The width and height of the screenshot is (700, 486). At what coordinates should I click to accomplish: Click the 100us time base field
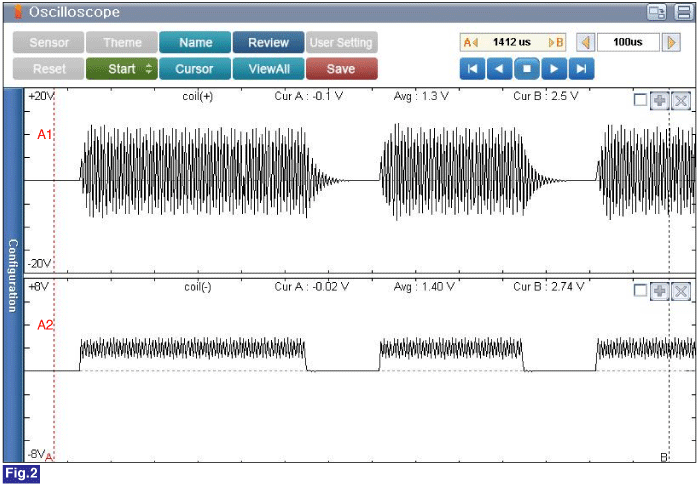[x=628, y=43]
